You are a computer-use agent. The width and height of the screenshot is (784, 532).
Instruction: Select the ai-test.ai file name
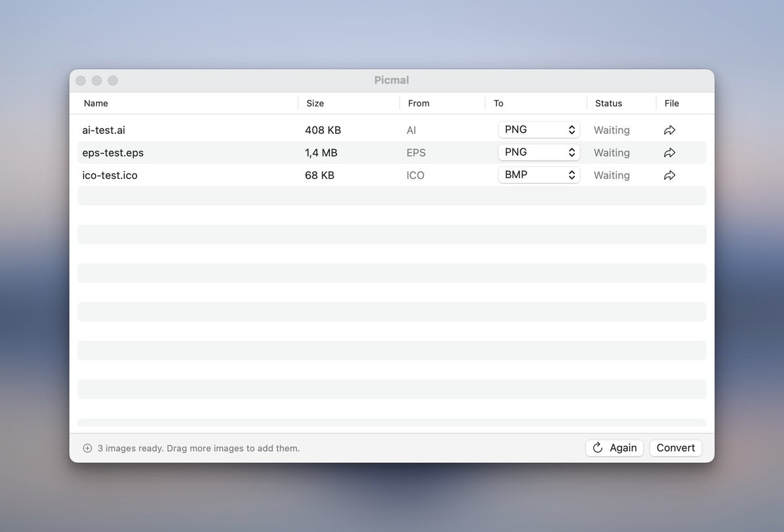point(103,130)
